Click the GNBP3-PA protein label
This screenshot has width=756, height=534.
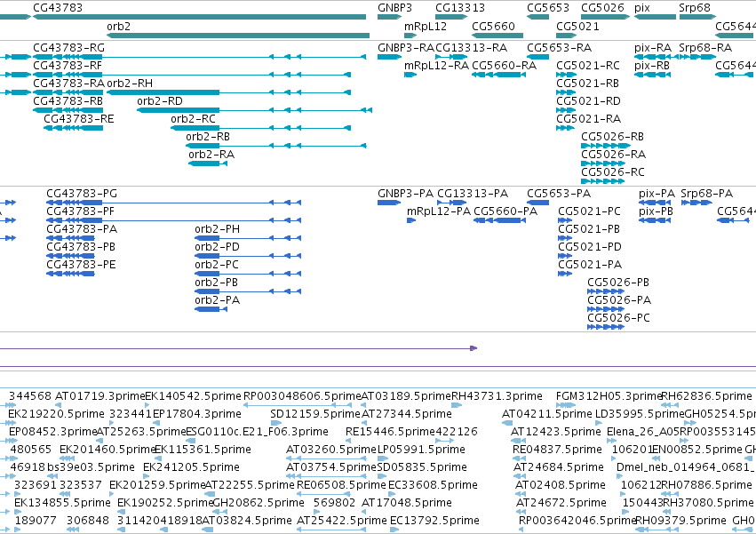click(x=405, y=194)
